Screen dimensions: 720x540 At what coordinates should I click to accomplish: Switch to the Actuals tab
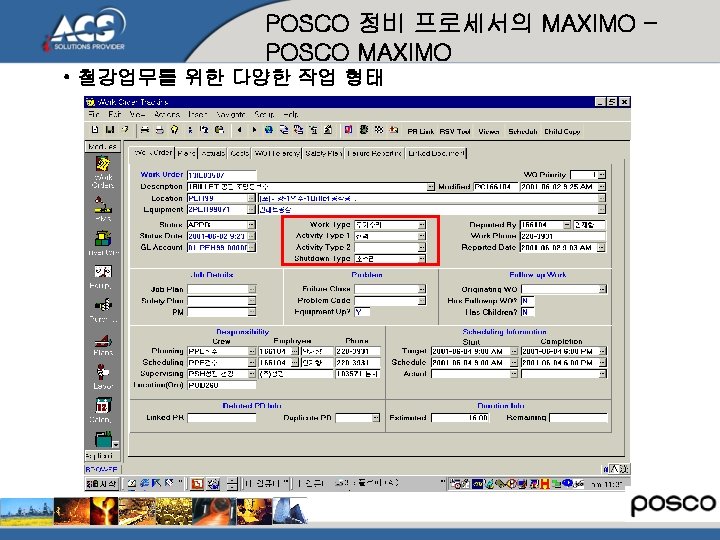point(213,153)
